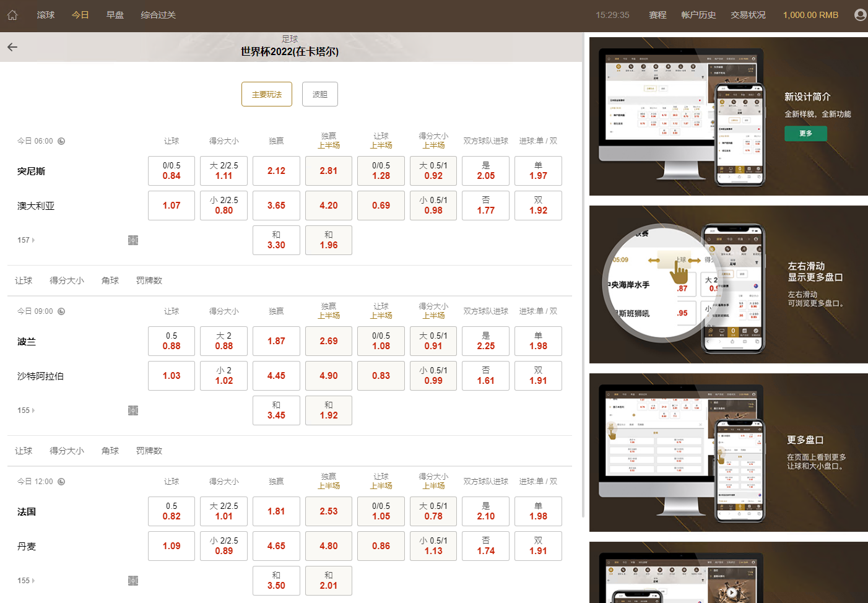
Task: Select the 主要玩法 play type
Action: click(267, 94)
